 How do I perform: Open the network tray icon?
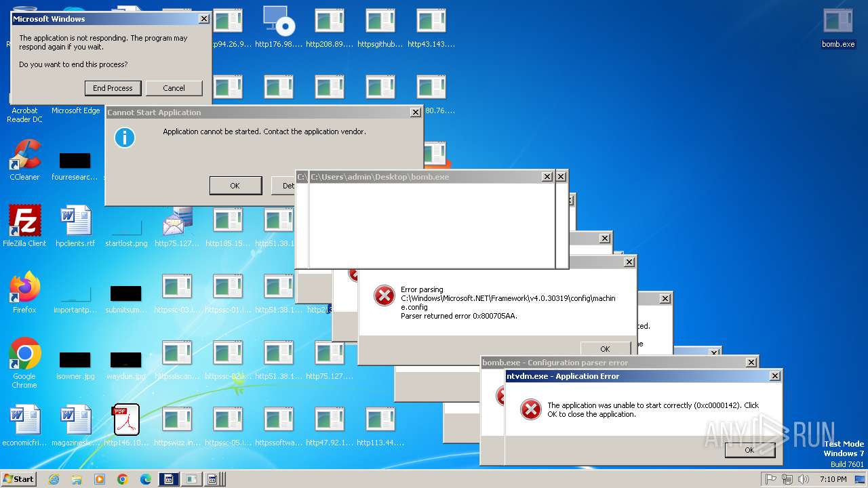tap(787, 479)
